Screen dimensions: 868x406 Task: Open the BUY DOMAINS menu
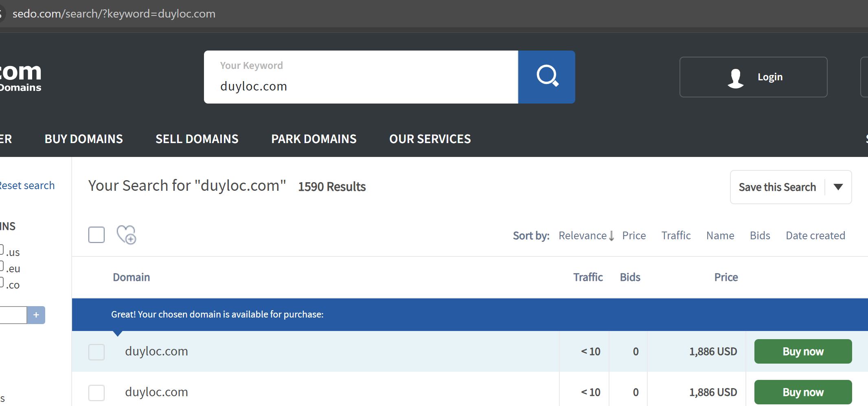click(84, 139)
